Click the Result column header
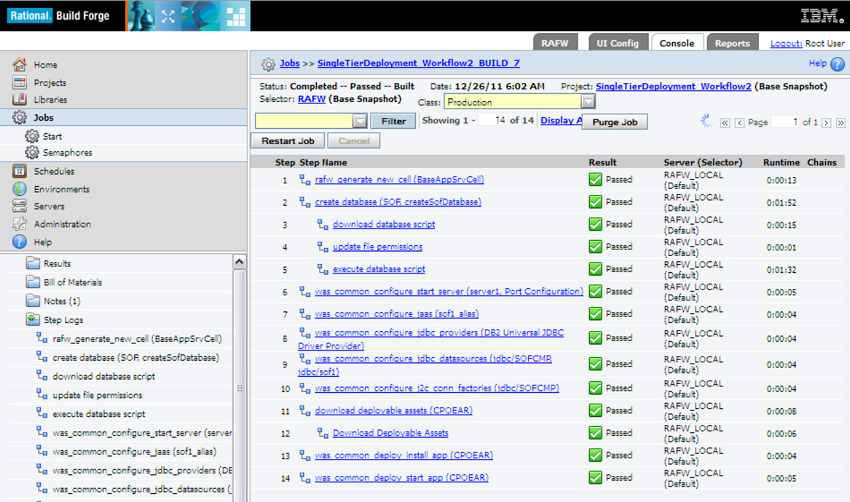This screenshot has height=502, width=850. (x=603, y=162)
